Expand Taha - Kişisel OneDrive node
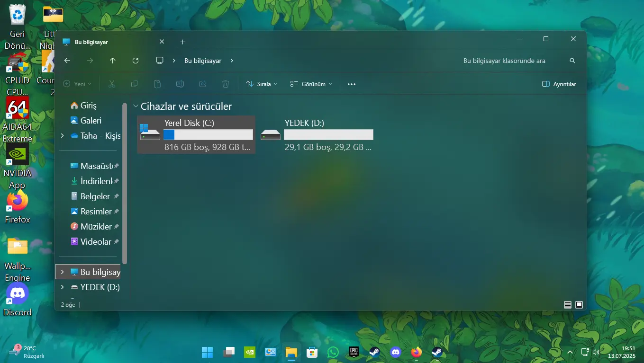Screen dimensions: 644x363 click(x=62, y=136)
